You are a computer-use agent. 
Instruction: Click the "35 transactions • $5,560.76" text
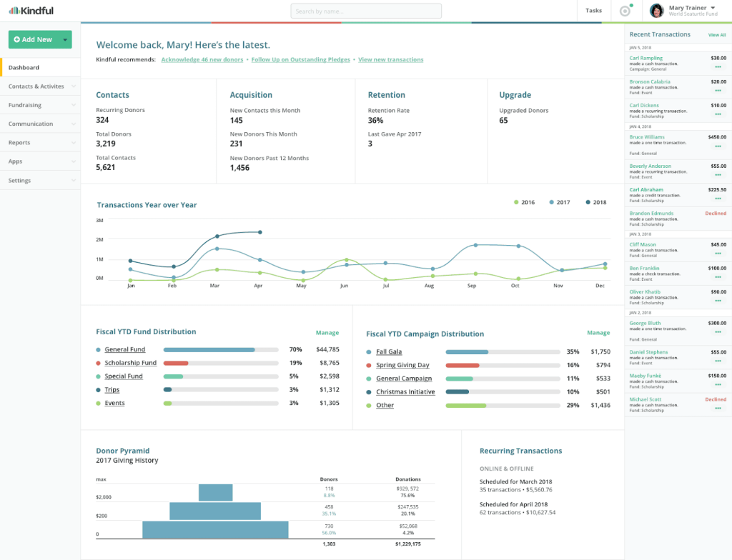516,490
